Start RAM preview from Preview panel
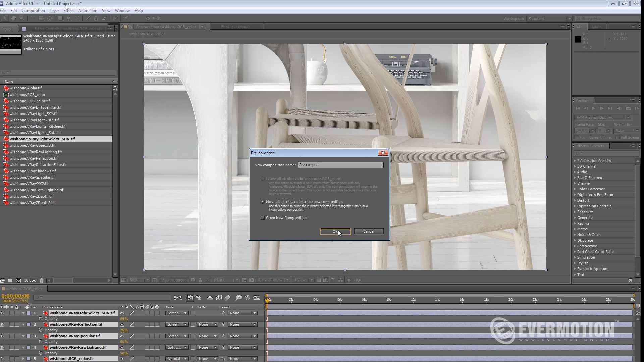The width and height of the screenshot is (644, 362). [636, 108]
